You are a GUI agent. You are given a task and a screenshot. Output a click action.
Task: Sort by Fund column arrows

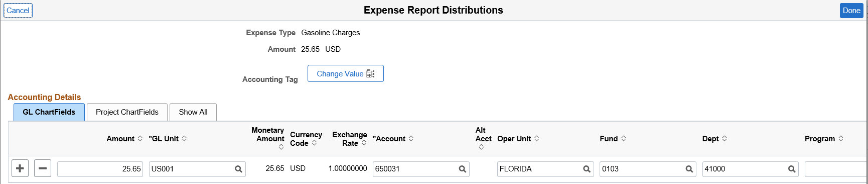pos(623,139)
